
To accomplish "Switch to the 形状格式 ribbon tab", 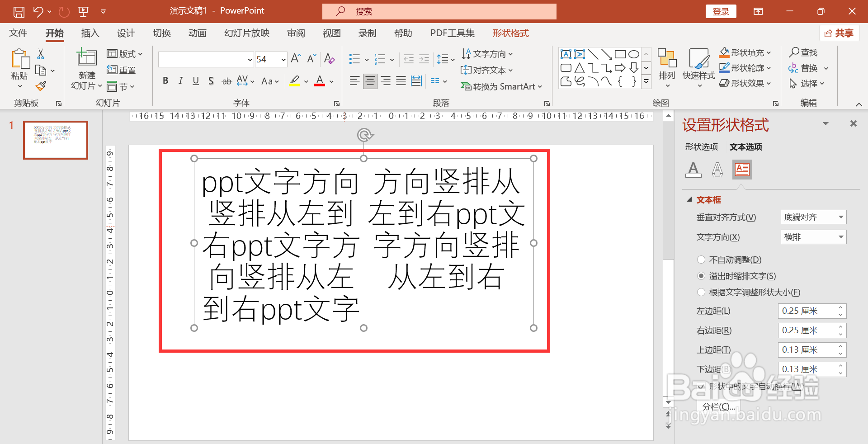I will pyautogui.click(x=510, y=33).
